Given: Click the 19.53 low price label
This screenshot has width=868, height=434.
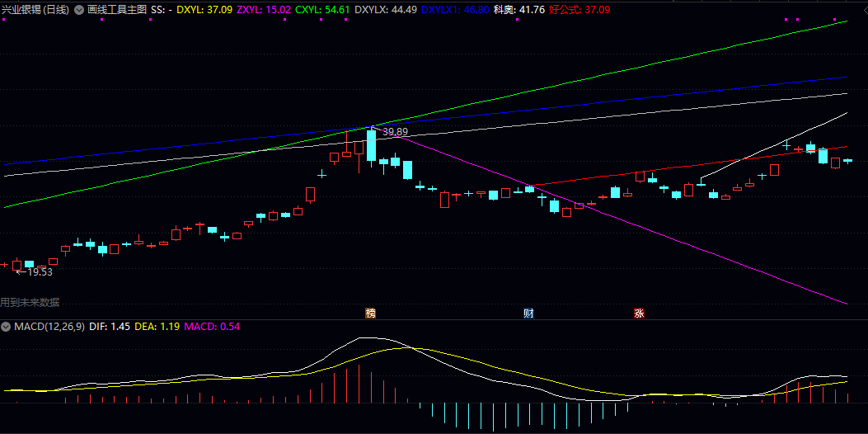Looking at the screenshot, I should point(40,271).
